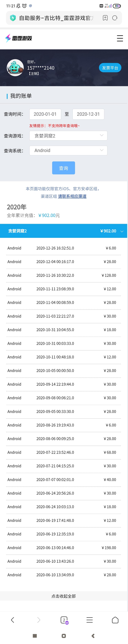Open the hamburger menu in site header
128x644 pixels.
tap(120, 38)
